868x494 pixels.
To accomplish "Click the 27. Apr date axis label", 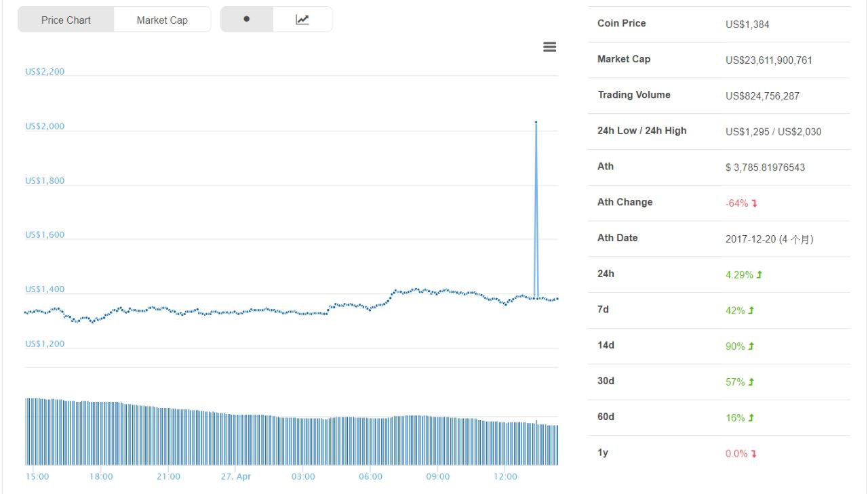I will point(236,476).
